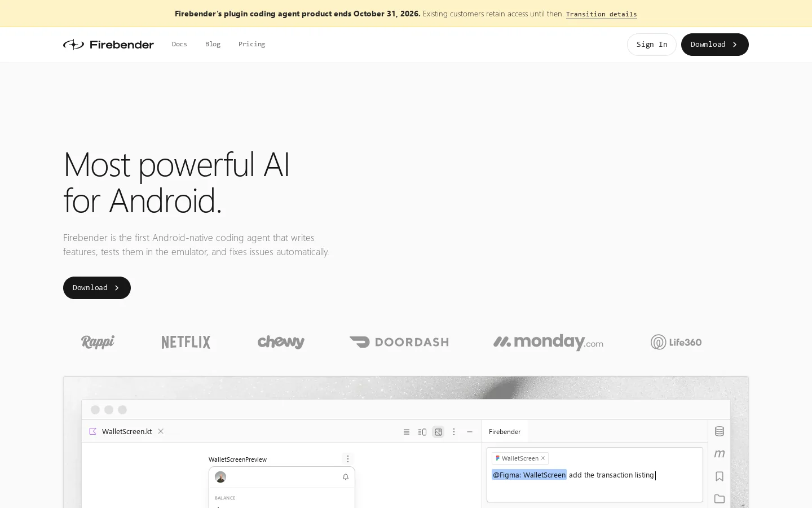Open the Transition details link
This screenshot has width=812, height=508.
point(602,14)
